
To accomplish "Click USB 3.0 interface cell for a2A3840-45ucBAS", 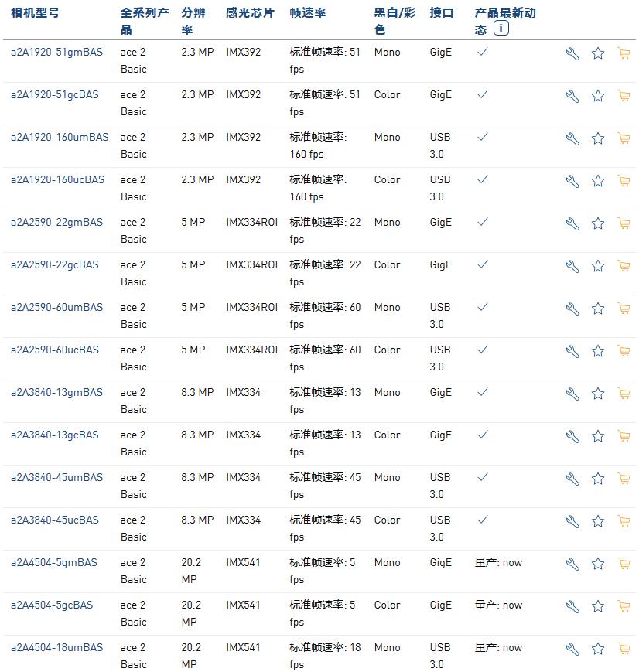I will click(x=440, y=528).
